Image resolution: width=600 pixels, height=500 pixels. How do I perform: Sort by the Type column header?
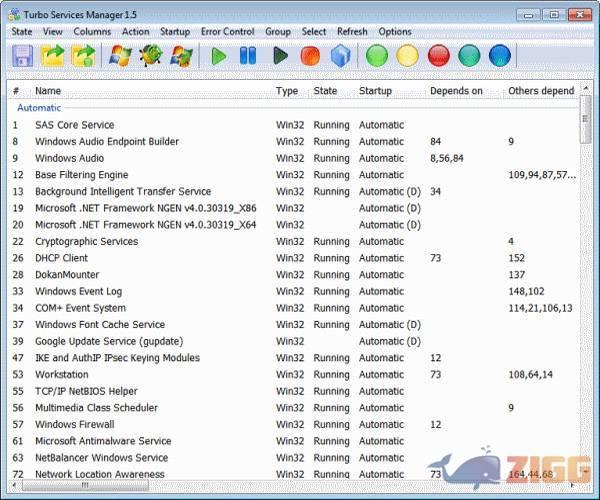point(287,91)
